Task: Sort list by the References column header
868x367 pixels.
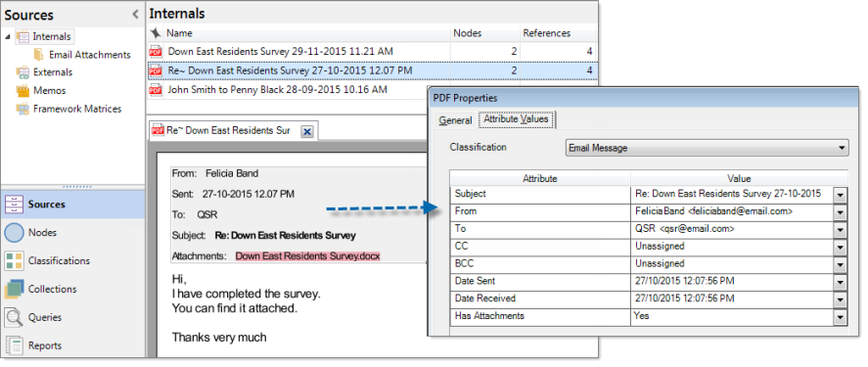Action: point(558,33)
